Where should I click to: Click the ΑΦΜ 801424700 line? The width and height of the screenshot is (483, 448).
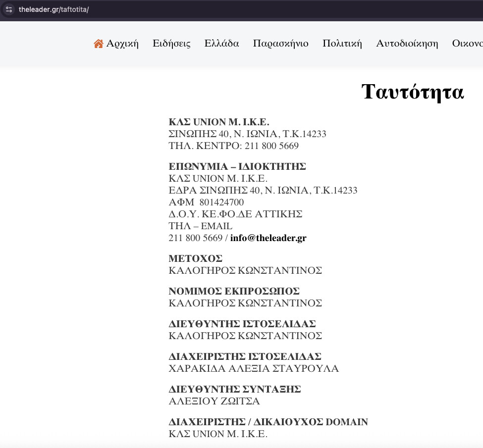click(x=206, y=202)
